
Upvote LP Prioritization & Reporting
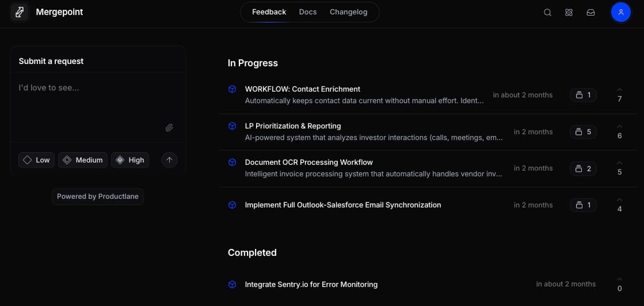[x=619, y=127]
